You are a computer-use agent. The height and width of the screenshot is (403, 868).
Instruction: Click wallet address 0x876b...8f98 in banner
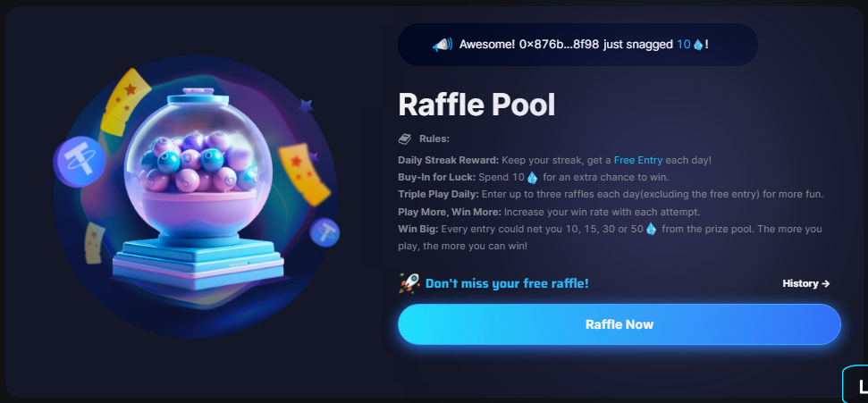click(x=559, y=45)
